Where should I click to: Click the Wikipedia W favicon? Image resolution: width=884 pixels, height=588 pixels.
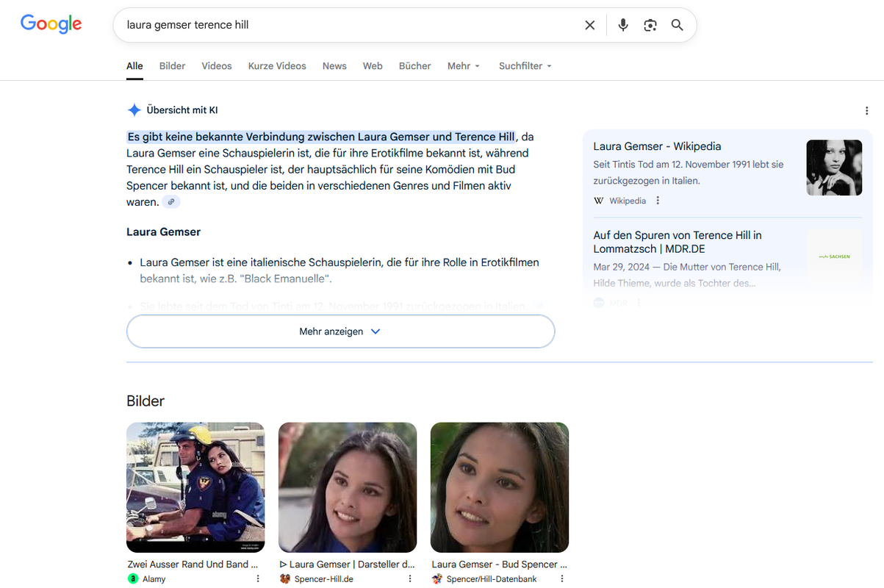point(599,201)
